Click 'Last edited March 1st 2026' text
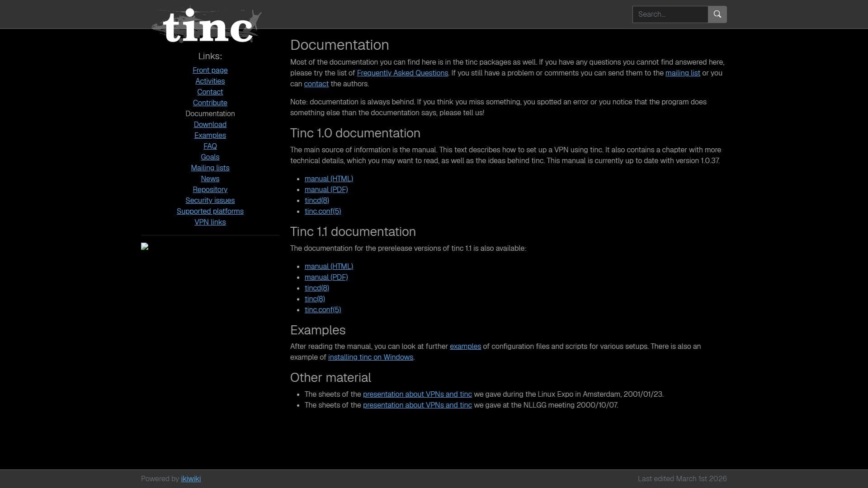 682,479
